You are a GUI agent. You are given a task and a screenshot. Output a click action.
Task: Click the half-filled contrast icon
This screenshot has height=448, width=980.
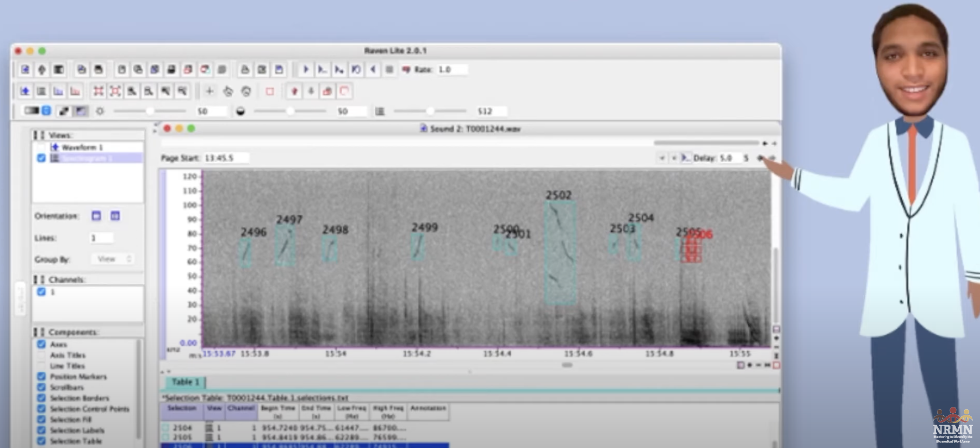pyautogui.click(x=240, y=111)
